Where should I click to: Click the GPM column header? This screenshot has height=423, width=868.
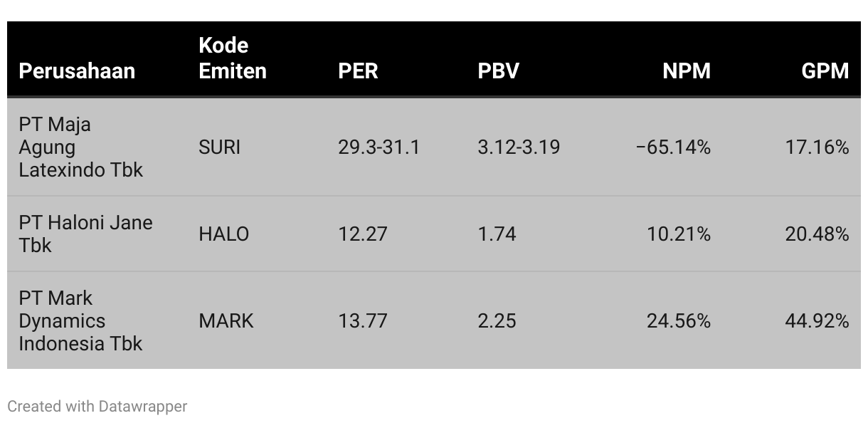coord(825,70)
